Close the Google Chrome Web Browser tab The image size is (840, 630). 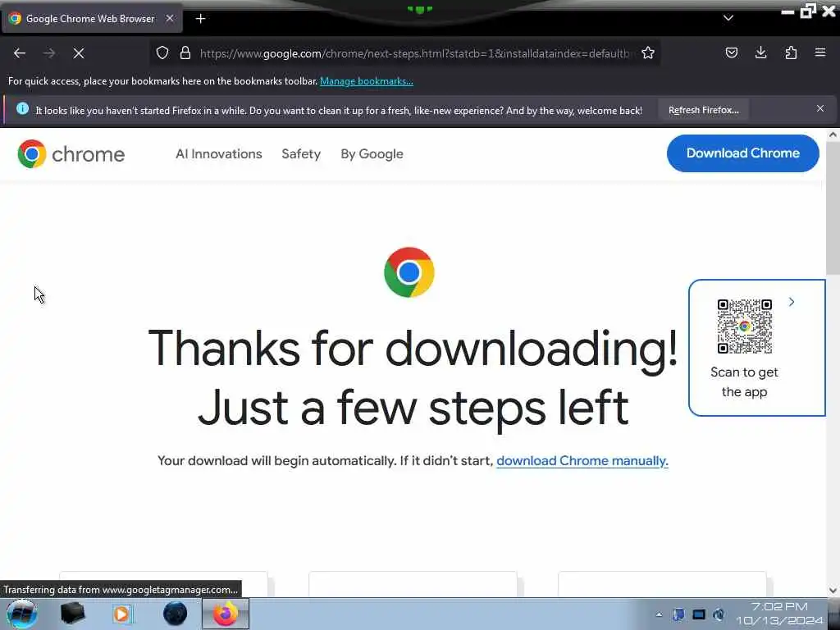coord(170,18)
